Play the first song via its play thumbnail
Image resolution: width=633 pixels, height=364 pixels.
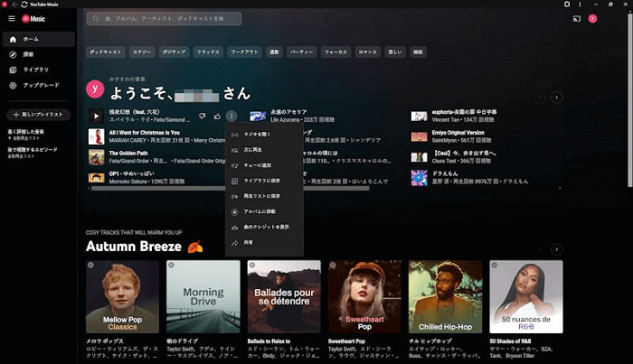tap(96, 117)
